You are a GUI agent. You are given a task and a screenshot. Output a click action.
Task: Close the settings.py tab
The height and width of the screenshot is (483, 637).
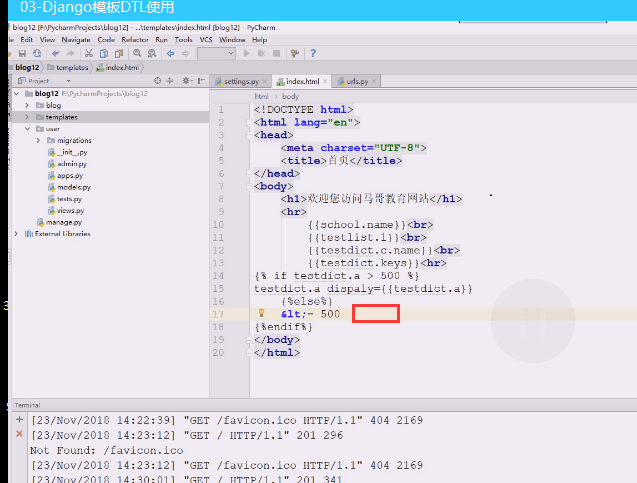point(264,82)
